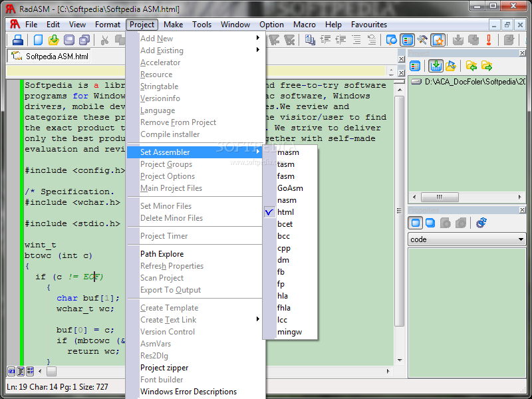
Task: Open the Edit menu
Action: coord(53,25)
